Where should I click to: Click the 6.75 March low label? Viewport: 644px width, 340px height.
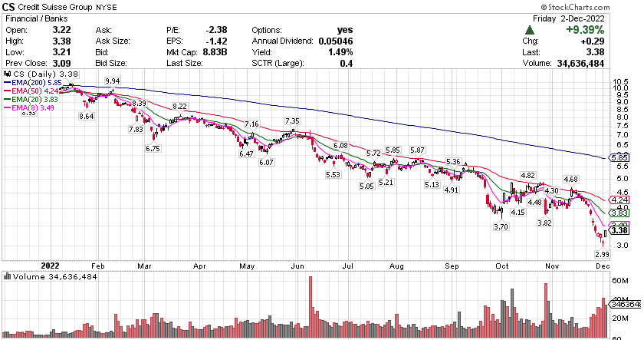coord(153,148)
